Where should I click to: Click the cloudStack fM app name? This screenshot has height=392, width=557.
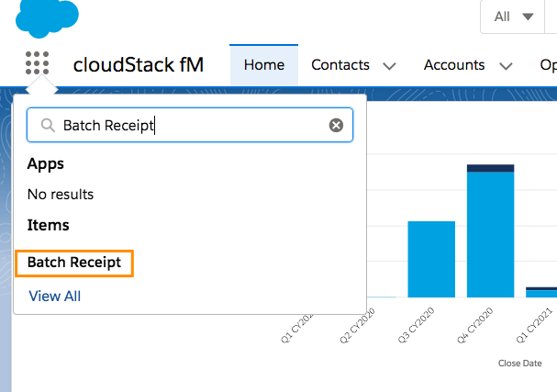(x=139, y=65)
